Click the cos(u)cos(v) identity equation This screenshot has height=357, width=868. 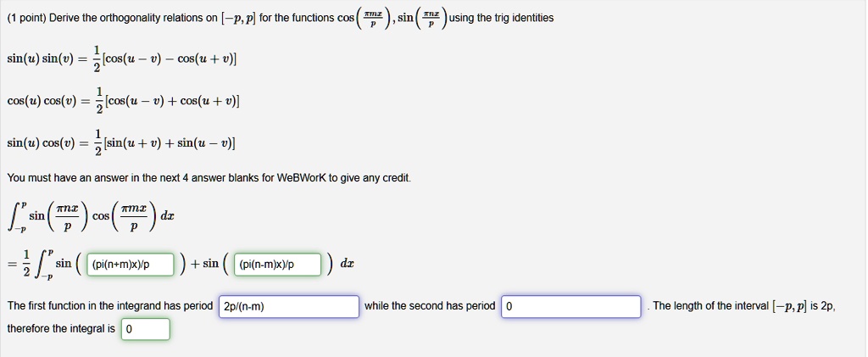[123, 102]
